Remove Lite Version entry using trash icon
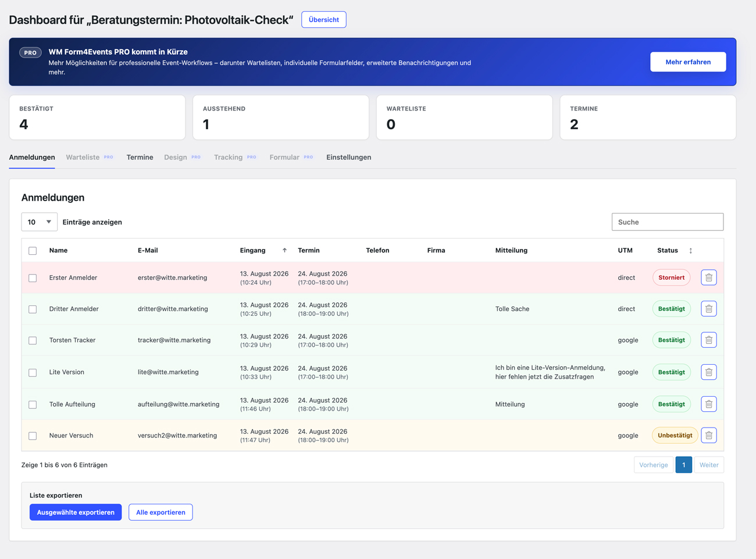This screenshot has height=559, width=756. click(x=708, y=372)
